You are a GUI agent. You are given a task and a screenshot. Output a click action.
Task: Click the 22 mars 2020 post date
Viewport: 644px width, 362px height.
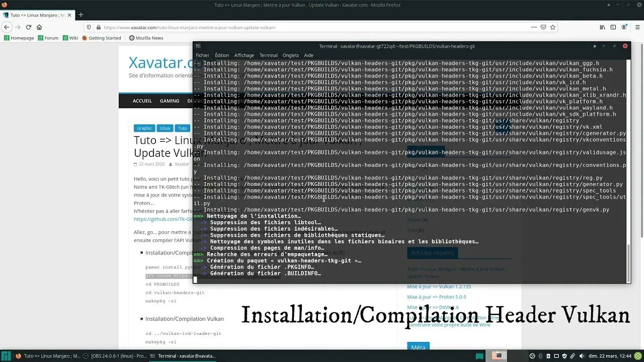[151, 164]
